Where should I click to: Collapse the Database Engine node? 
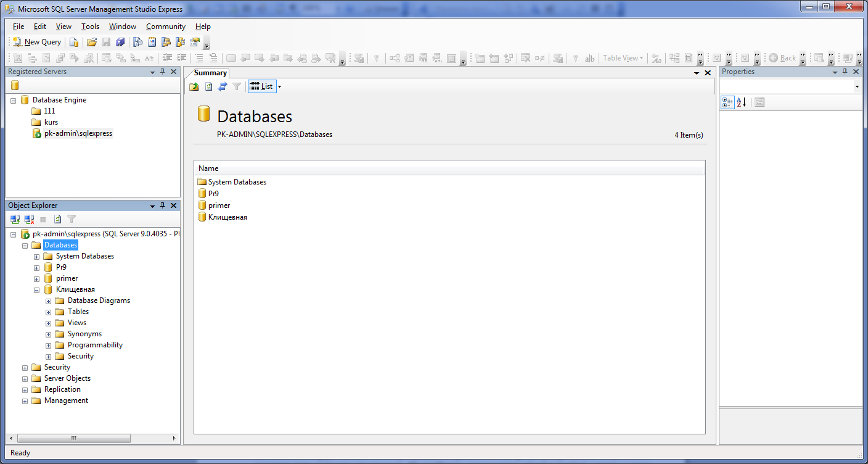tap(14, 100)
